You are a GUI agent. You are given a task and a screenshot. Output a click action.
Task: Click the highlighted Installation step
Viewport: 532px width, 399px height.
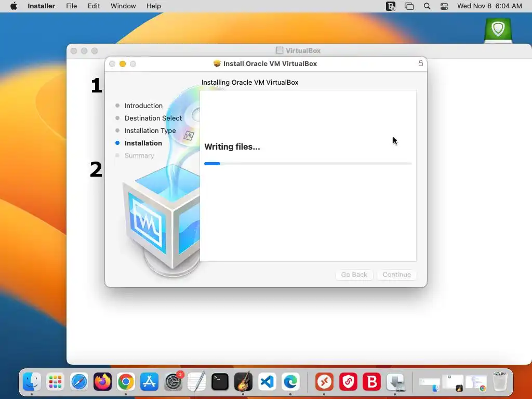[143, 143]
